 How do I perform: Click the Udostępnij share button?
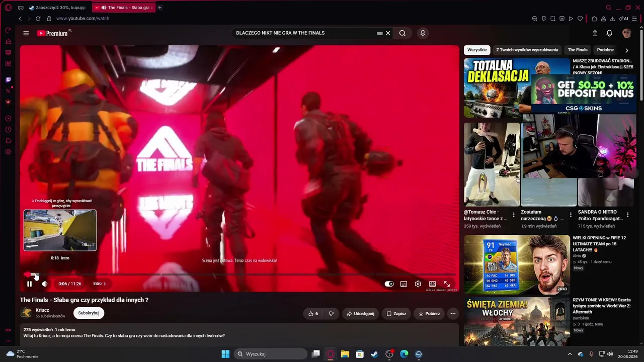point(361,314)
